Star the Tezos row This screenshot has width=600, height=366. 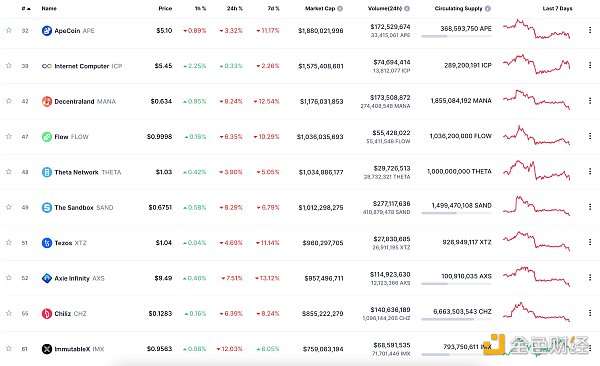(9, 242)
